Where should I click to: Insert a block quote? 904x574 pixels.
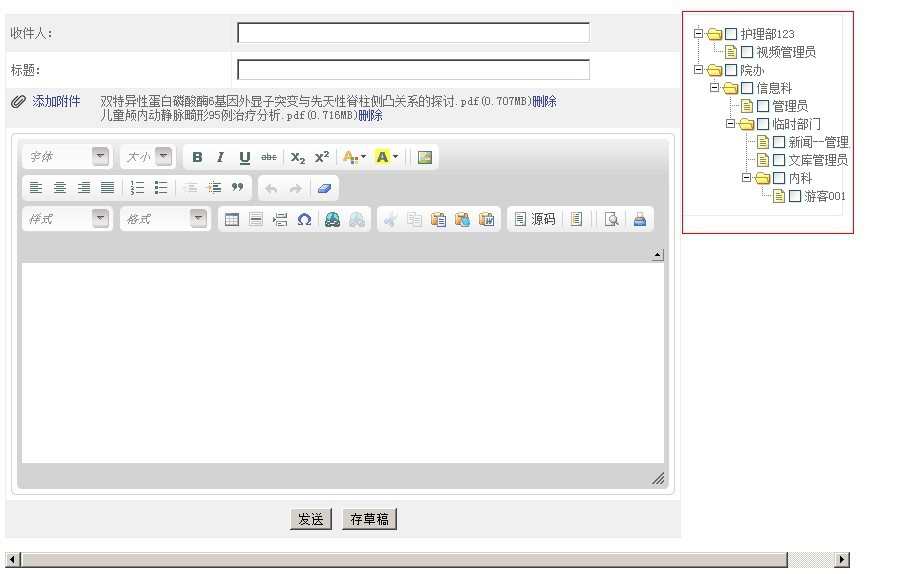click(x=238, y=187)
